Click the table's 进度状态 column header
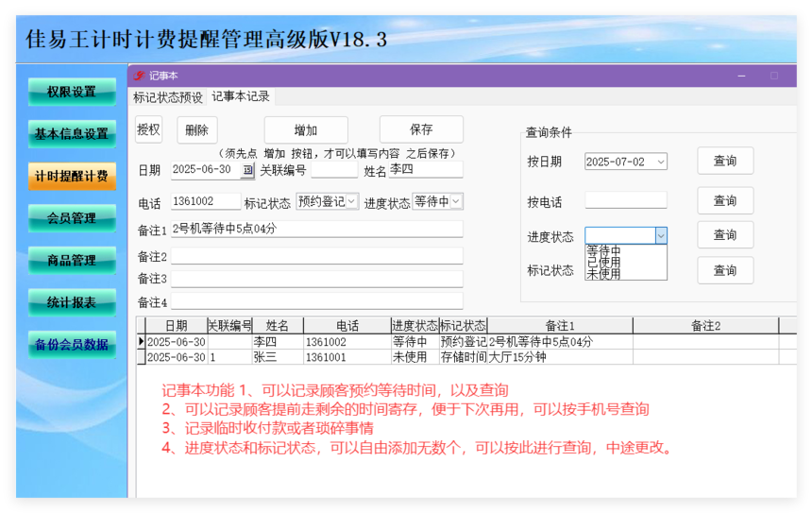The image size is (812, 513). coord(414,325)
